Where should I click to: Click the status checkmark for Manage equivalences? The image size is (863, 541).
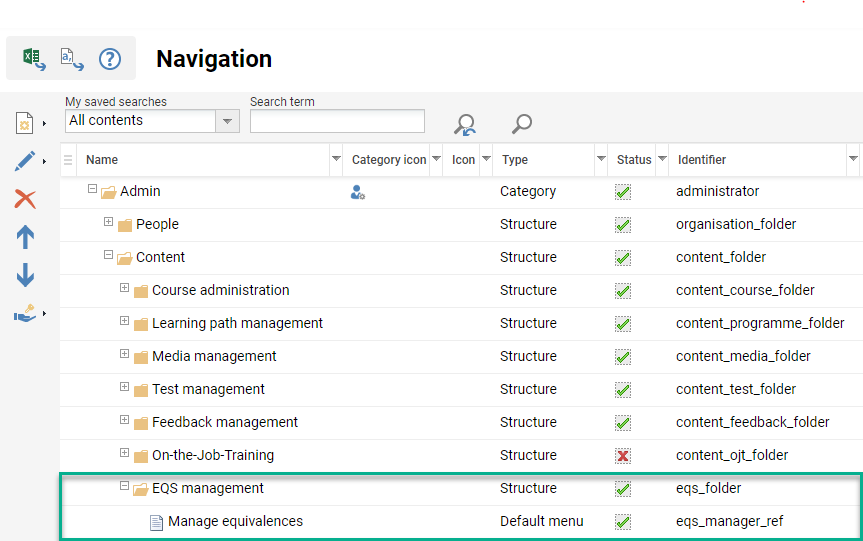point(623,522)
